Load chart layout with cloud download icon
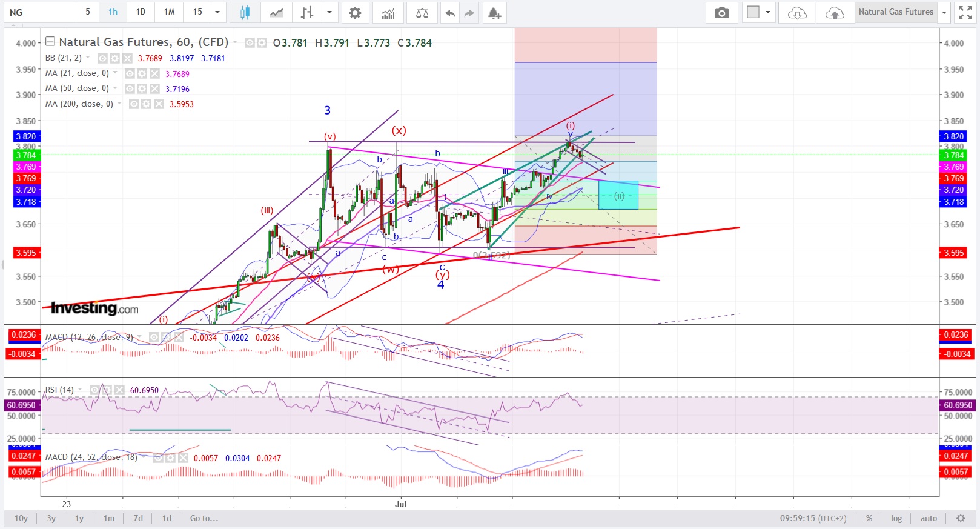 point(797,13)
